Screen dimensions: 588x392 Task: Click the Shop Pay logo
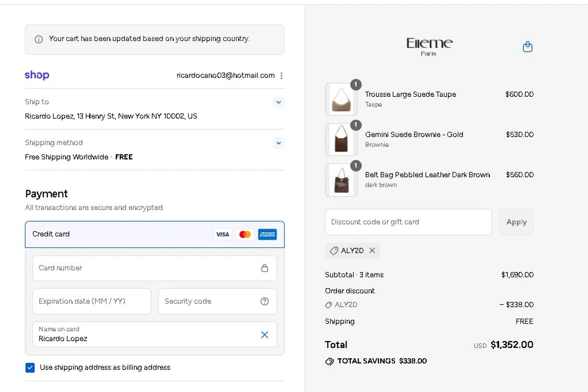point(37,75)
